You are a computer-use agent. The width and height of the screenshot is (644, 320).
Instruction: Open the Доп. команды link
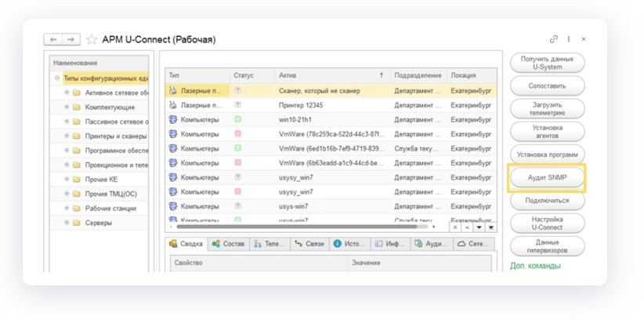coord(535,266)
